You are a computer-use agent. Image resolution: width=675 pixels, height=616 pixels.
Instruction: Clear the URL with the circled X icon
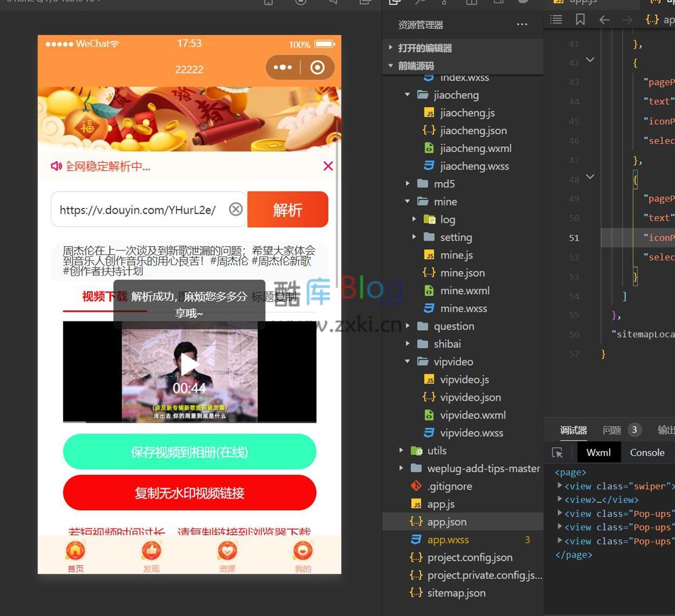(x=236, y=209)
